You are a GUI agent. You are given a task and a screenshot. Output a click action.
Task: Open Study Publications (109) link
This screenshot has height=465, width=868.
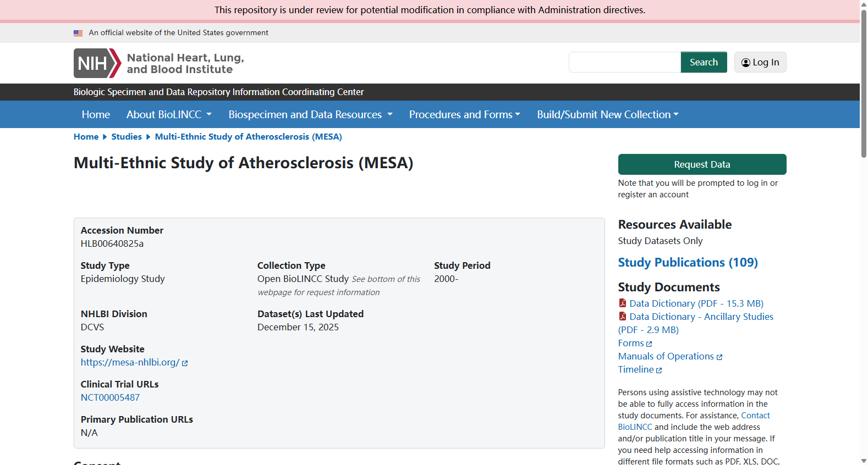[688, 263]
